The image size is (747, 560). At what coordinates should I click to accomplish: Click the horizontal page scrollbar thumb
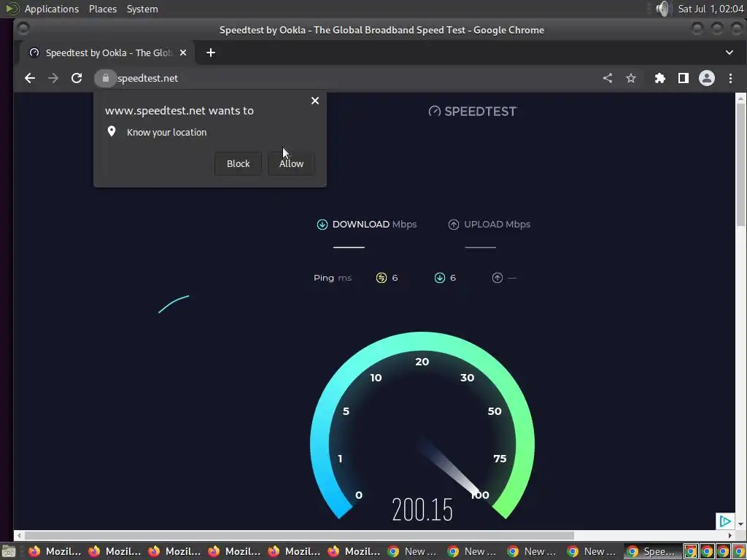[x=299, y=535]
